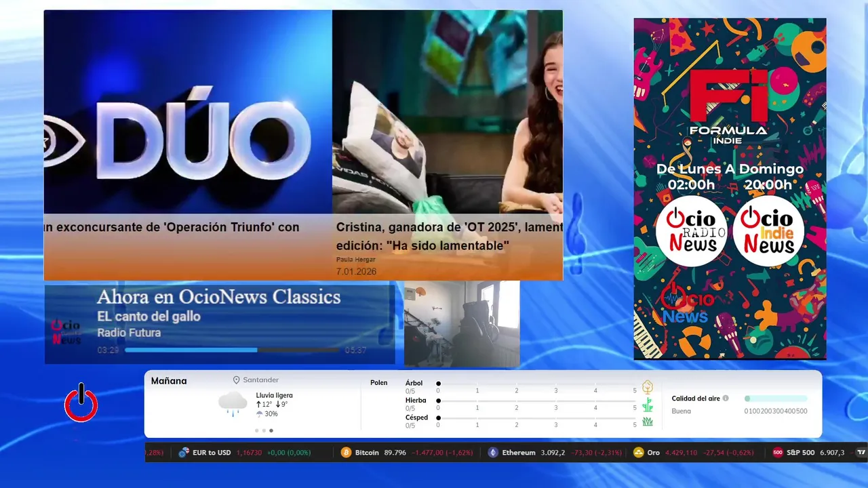Click the Hierba plant pollen icon
Screen dimensions: 868x488
(x=648, y=405)
